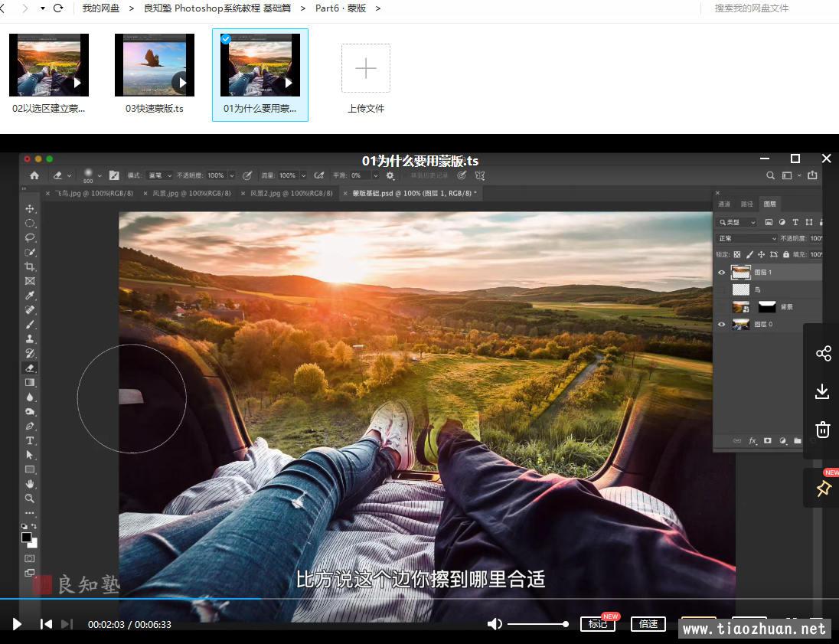The height and width of the screenshot is (644, 839).
Task: Open the 平滑 dropdown arrow
Action: (376, 175)
